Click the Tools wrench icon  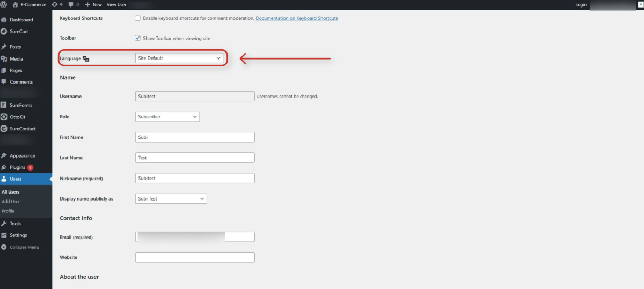(4, 224)
